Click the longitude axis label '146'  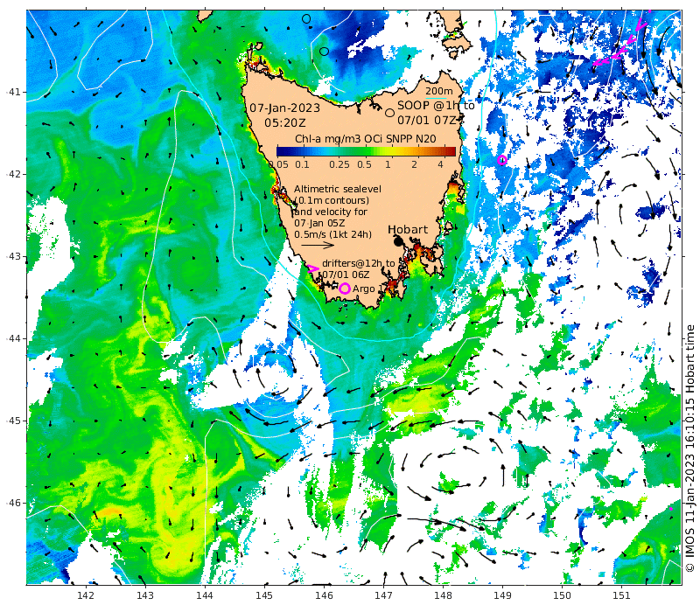click(324, 595)
